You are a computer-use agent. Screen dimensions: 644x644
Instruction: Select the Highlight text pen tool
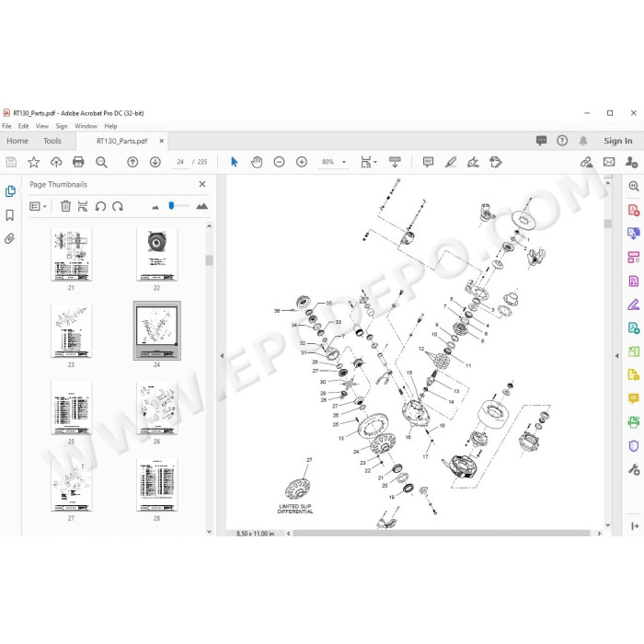point(451,162)
